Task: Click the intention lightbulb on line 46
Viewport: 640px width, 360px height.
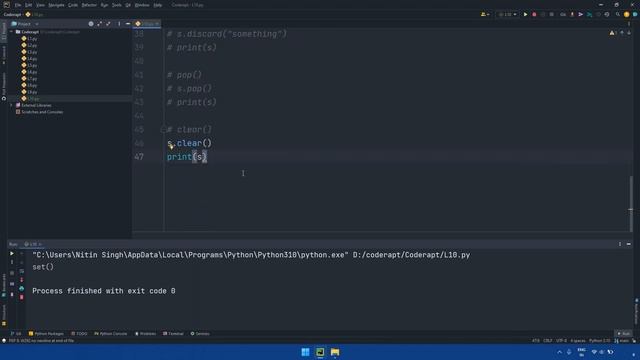Action: tap(171, 147)
